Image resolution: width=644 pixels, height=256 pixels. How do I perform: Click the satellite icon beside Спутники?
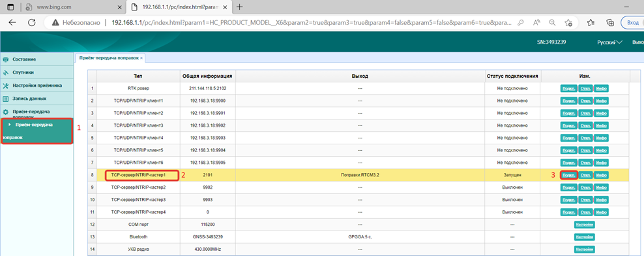[6, 72]
